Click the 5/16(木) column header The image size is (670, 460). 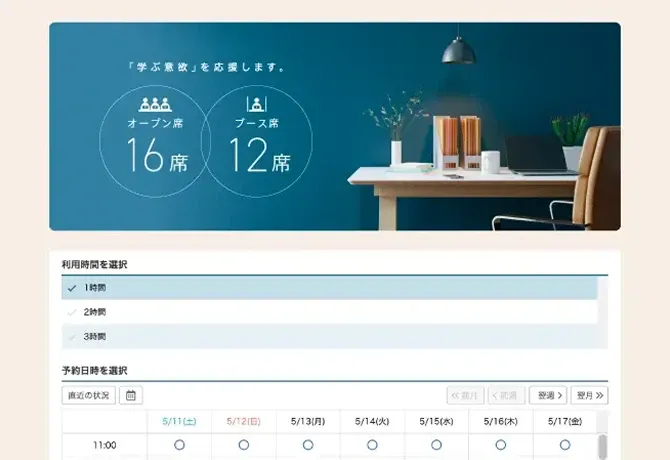(x=501, y=422)
